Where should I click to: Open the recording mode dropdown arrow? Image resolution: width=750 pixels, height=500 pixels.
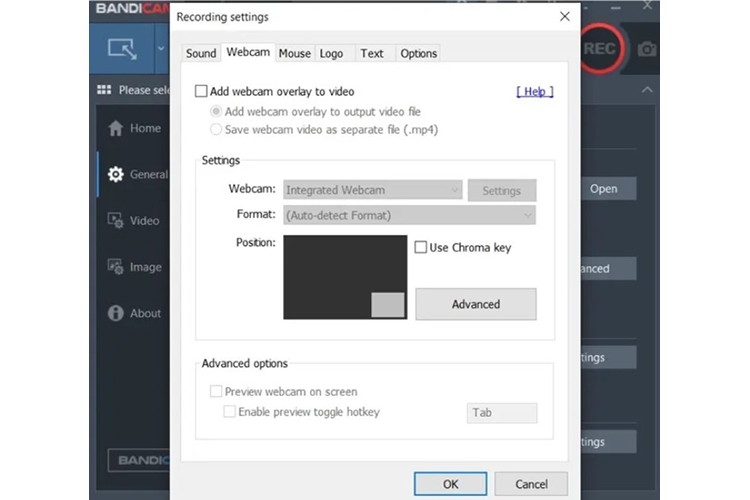161,48
